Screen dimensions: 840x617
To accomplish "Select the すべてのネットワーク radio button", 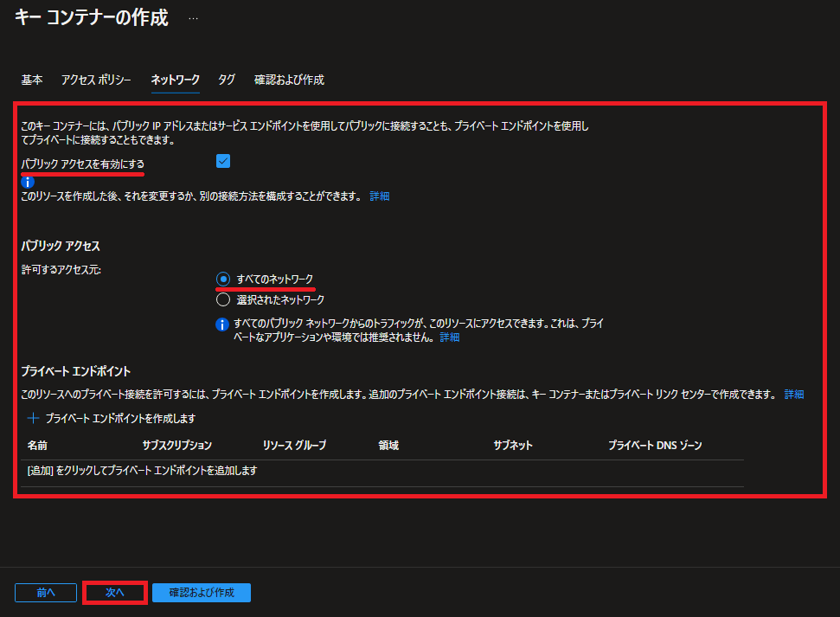I will coord(223,279).
